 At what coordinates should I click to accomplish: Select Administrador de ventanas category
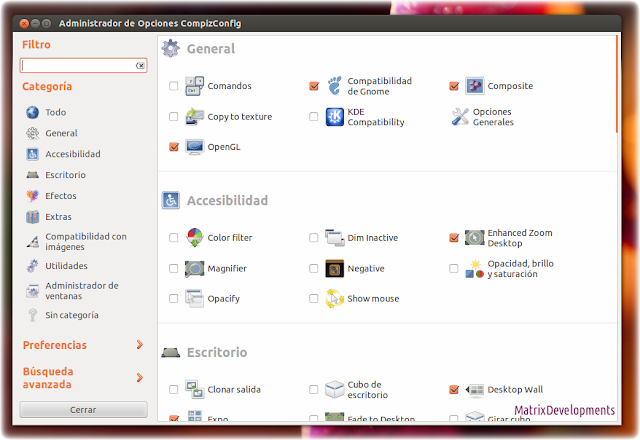pyautogui.click(x=82, y=291)
